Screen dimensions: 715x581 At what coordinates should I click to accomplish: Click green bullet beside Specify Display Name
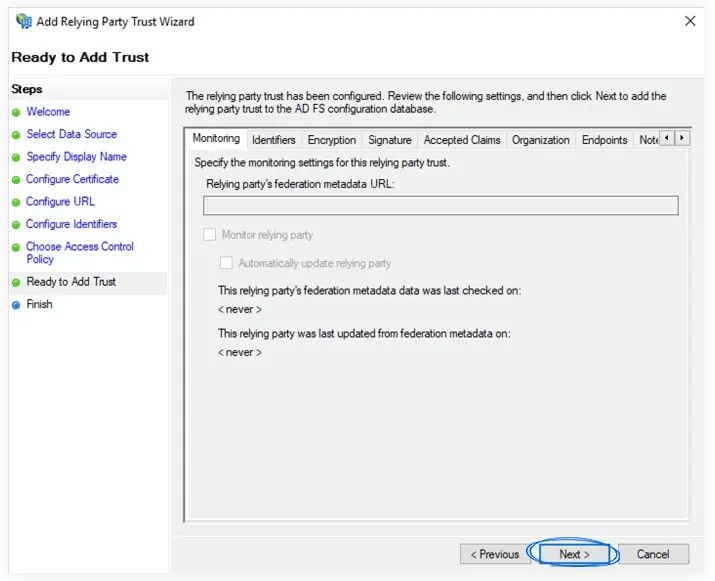point(16,157)
